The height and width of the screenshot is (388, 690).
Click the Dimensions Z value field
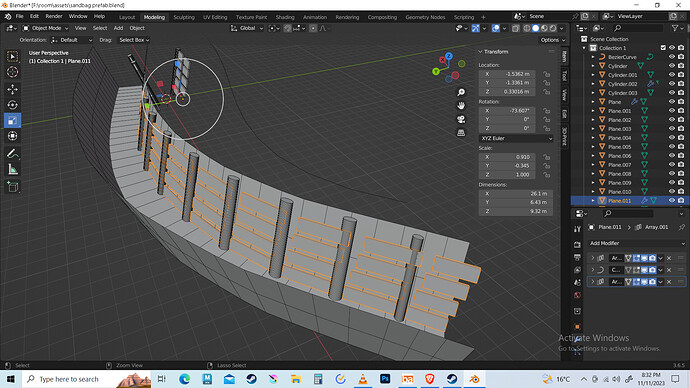[516, 211]
